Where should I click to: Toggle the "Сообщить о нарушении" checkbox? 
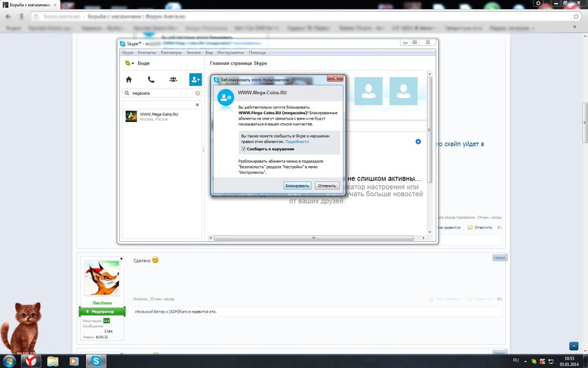click(243, 149)
